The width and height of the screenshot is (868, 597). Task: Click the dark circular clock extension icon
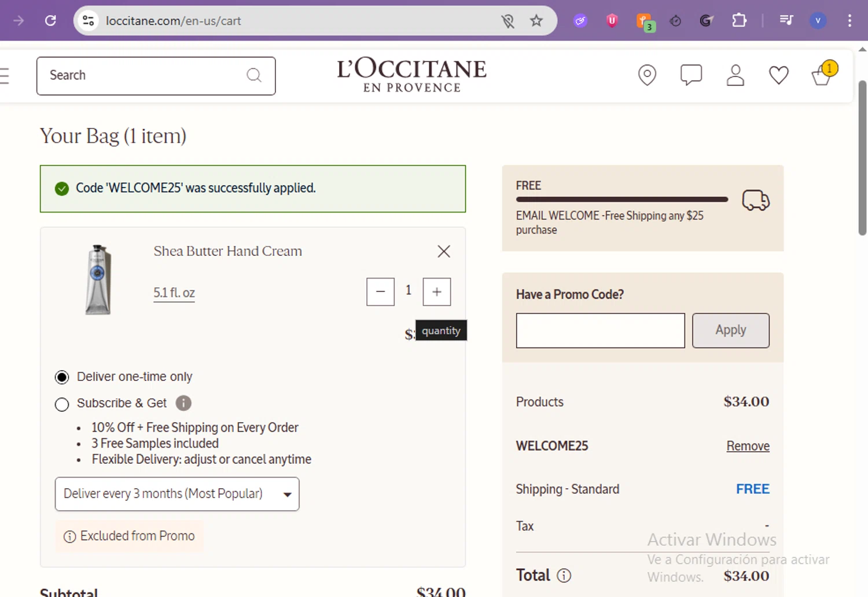tap(675, 21)
